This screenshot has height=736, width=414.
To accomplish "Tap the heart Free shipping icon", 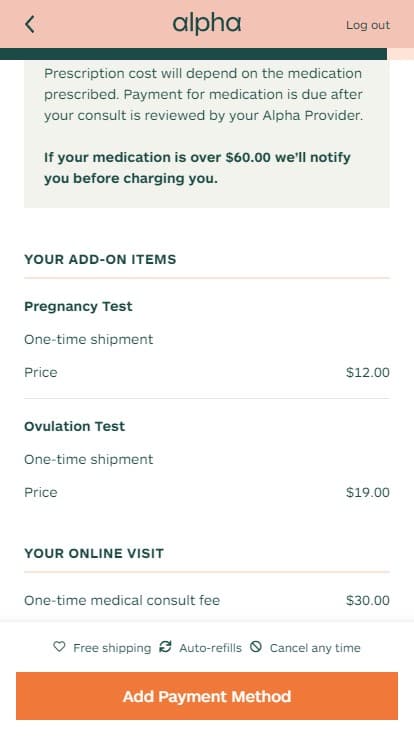I will click(59, 647).
